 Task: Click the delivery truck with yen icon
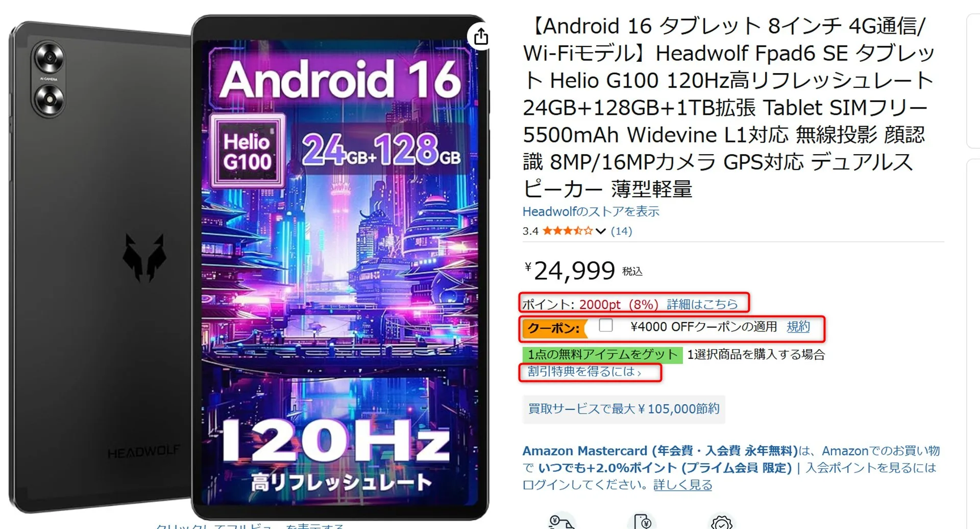point(562,521)
